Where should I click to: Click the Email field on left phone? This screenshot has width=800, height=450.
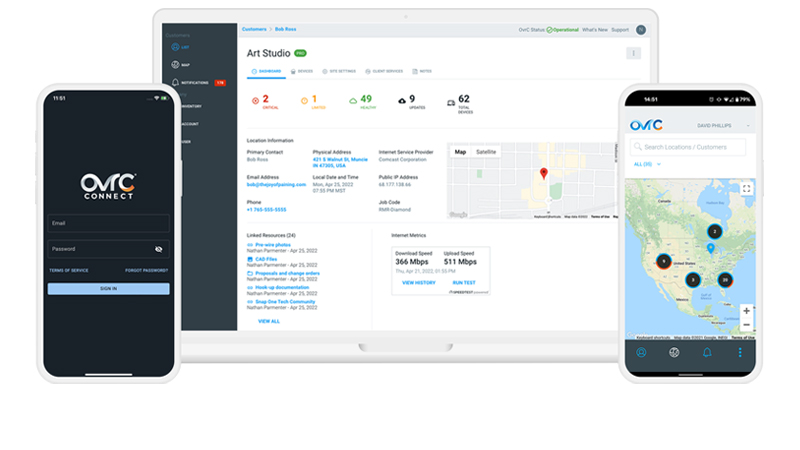coord(109,223)
